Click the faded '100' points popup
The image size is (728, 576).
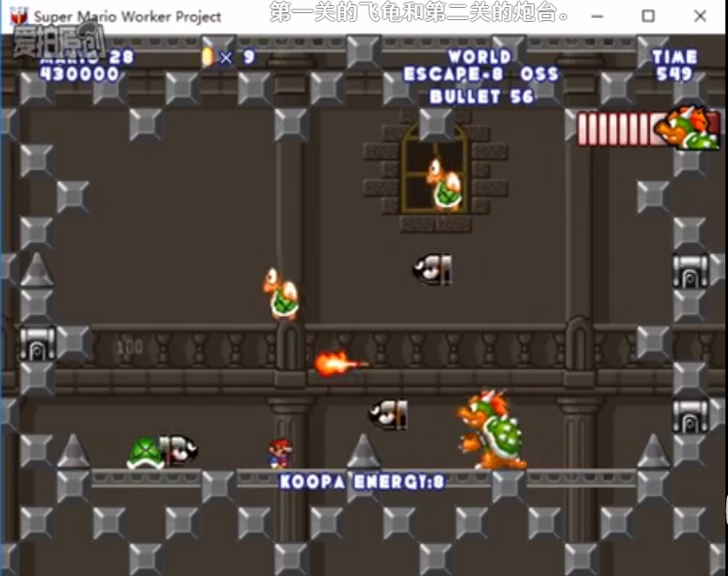(130, 346)
